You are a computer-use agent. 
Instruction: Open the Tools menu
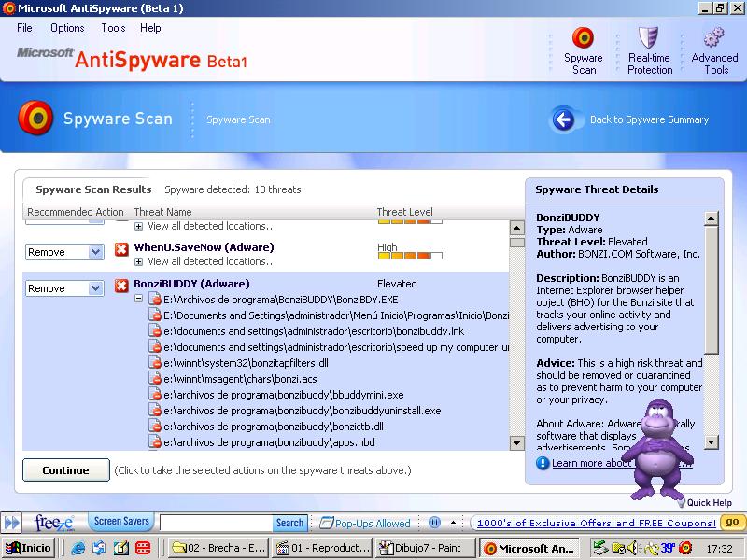coord(113,28)
